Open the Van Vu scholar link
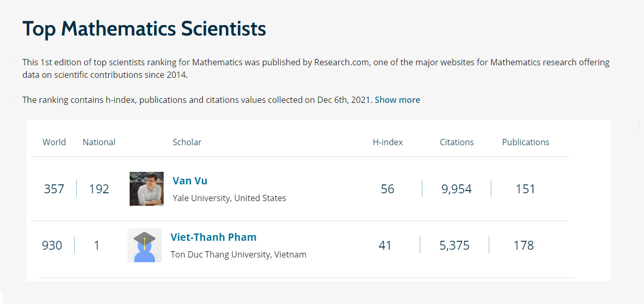644x304 pixels. tap(190, 181)
